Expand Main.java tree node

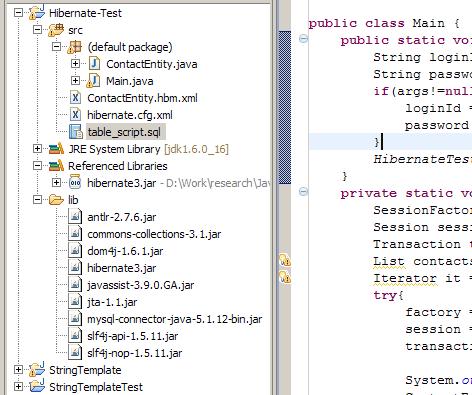tap(76, 80)
